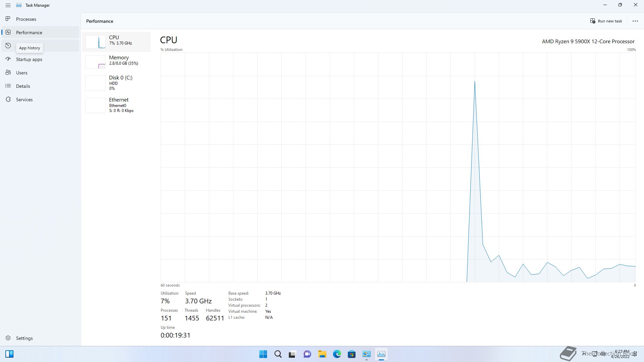This screenshot has height=362, width=644.
Task: Open Task Manager Settings
Action: pos(40,338)
